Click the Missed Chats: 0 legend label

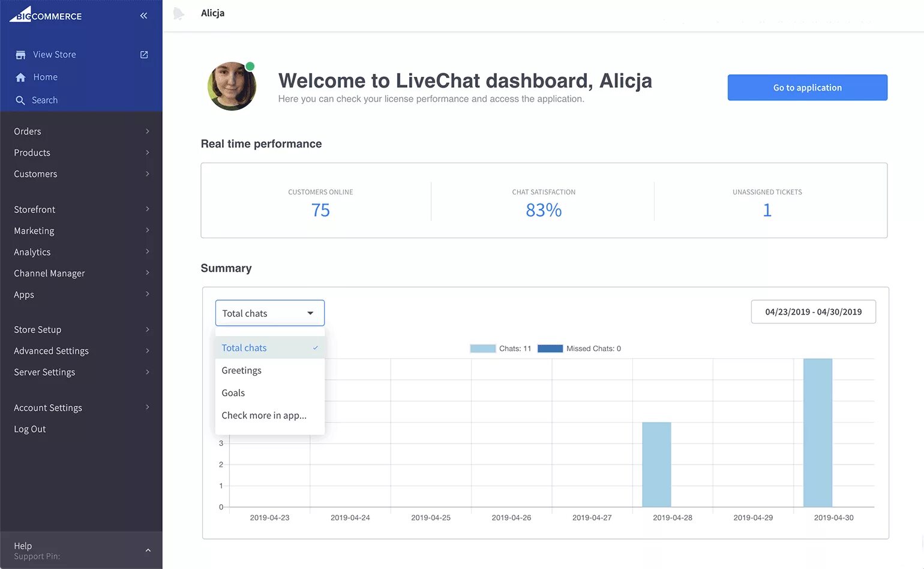pyautogui.click(x=593, y=349)
